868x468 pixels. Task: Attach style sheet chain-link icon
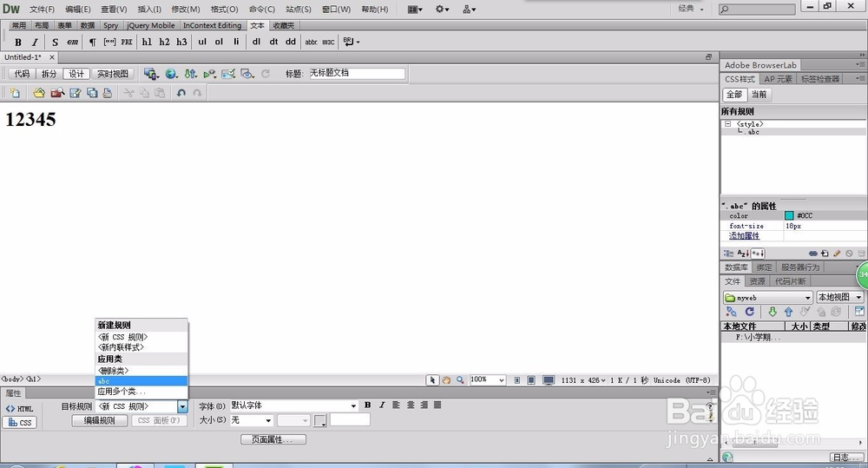813,254
